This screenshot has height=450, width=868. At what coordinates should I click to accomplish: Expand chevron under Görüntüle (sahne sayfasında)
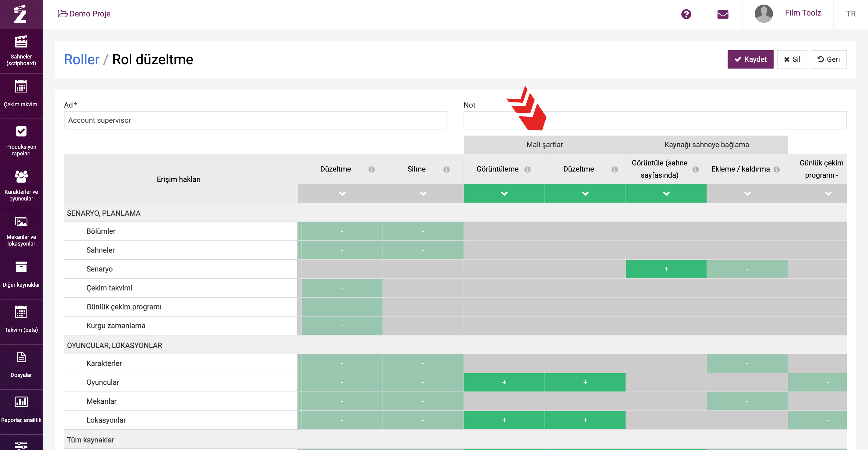pos(666,193)
